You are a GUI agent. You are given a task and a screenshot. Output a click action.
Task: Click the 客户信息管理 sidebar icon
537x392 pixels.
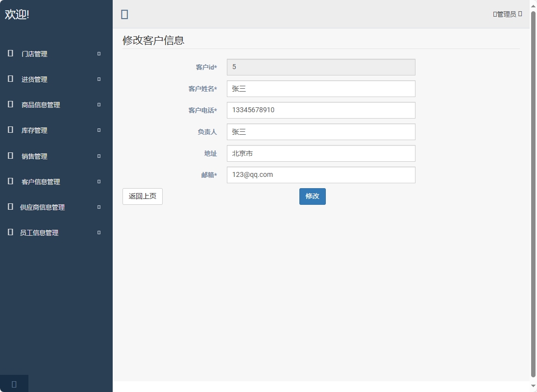click(x=10, y=181)
